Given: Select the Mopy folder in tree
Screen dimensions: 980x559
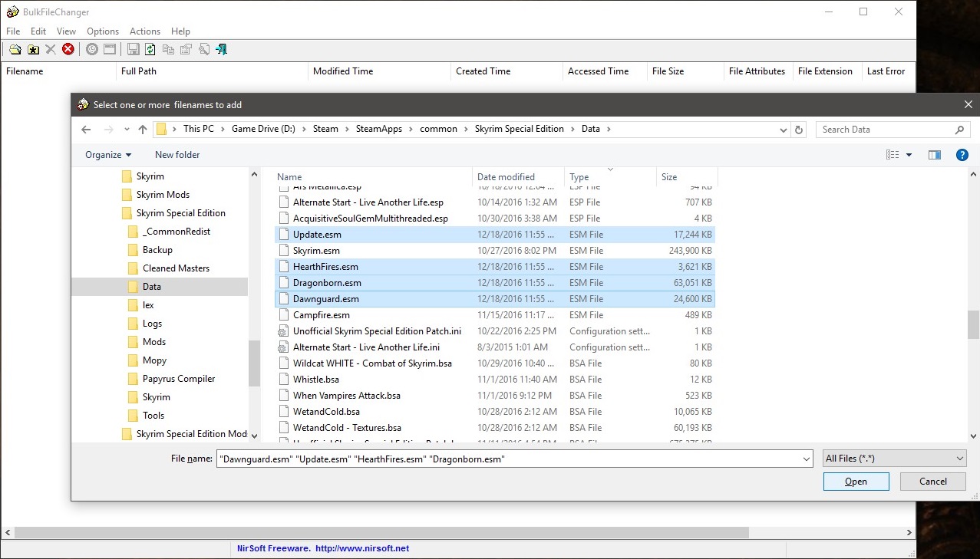Looking at the screenshot, I should [153, 360].
